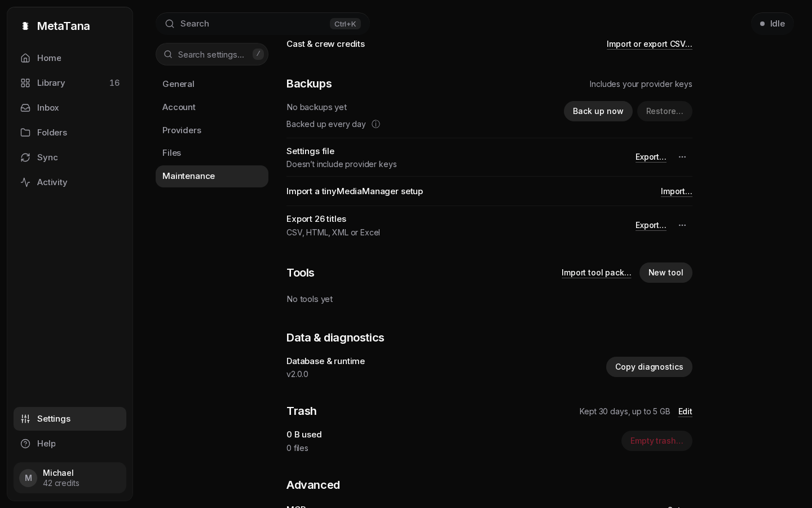Open Library via grid icon
This screenshot has height=508, width=812.
tap(25, 83)
